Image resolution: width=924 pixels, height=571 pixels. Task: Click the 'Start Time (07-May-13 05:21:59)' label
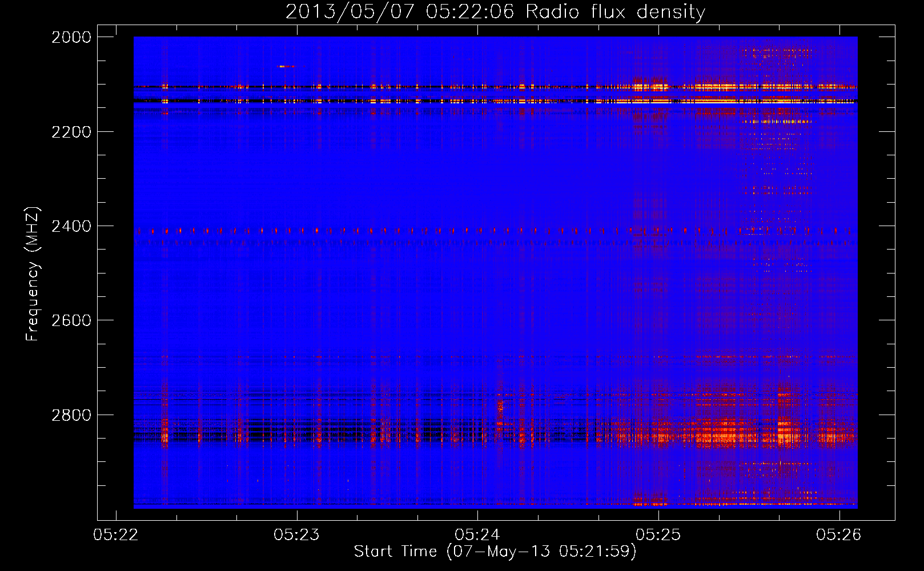[495, 552]
